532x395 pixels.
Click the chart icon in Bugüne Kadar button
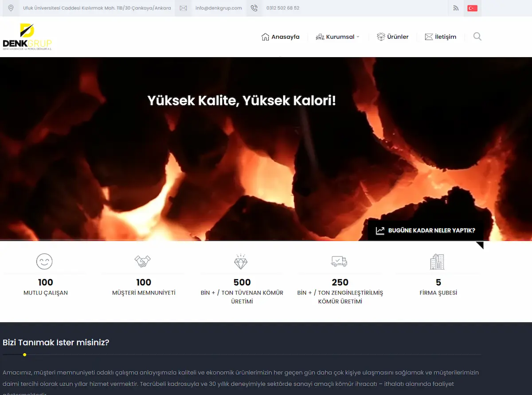point(380,231)
